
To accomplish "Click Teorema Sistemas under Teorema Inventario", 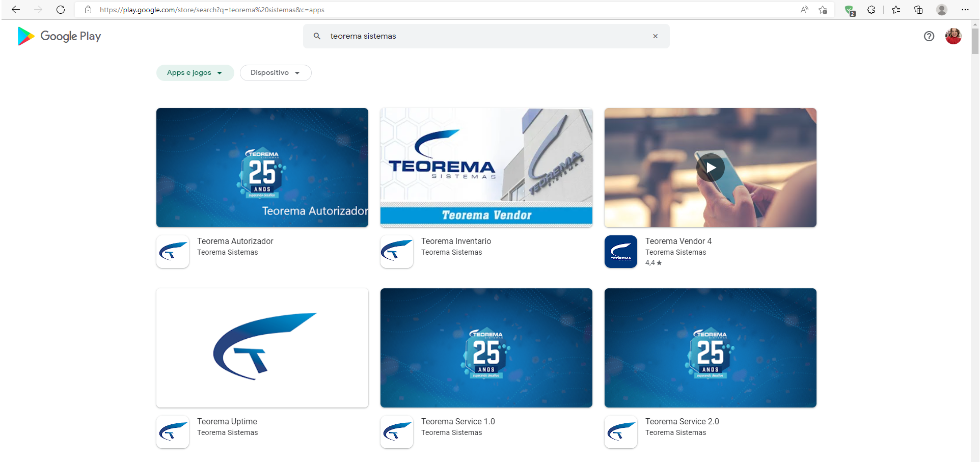I will pyautogui.click(x=452, y=253).
